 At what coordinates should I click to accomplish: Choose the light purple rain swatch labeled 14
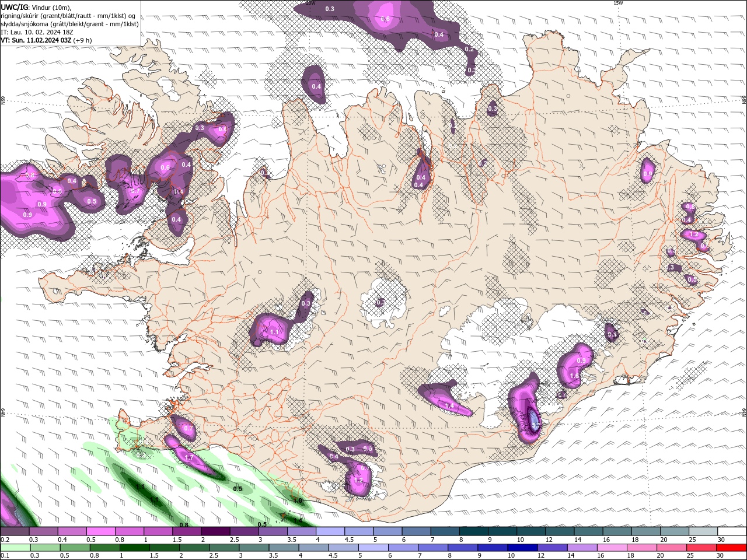point(581,548)
